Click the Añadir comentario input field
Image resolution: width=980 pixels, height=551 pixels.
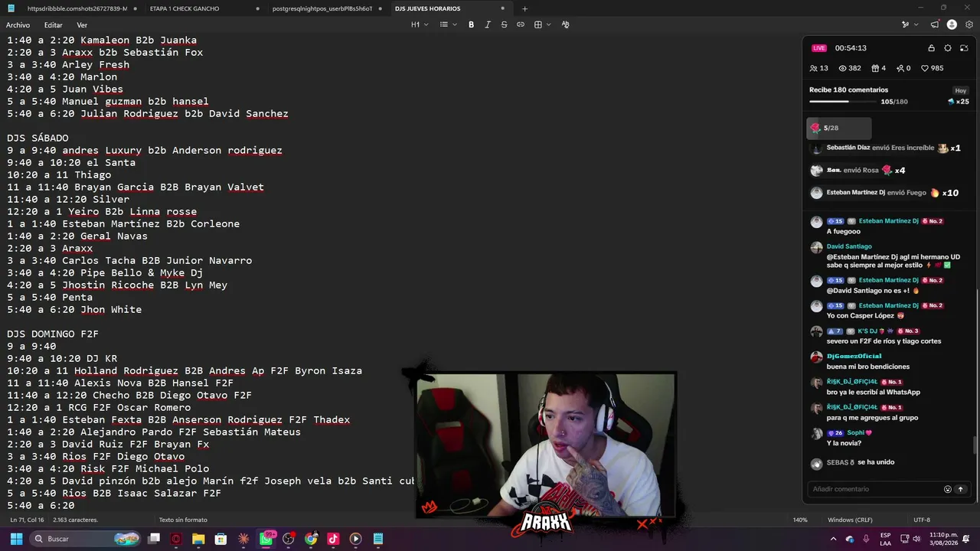876,489
